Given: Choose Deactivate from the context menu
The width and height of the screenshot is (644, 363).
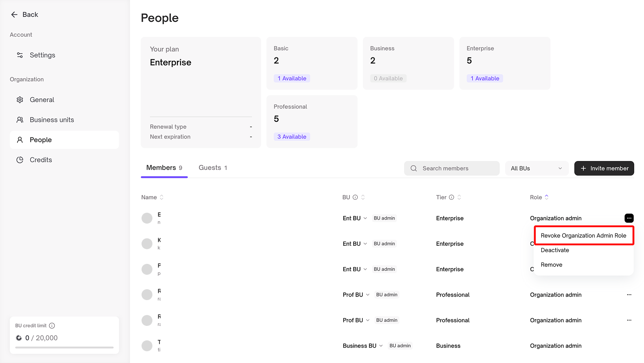Looking at the screenshot, I should click(555, 250).
